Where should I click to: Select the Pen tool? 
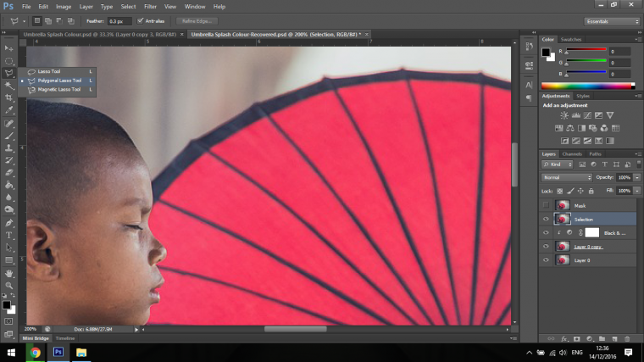pos(9,223)
